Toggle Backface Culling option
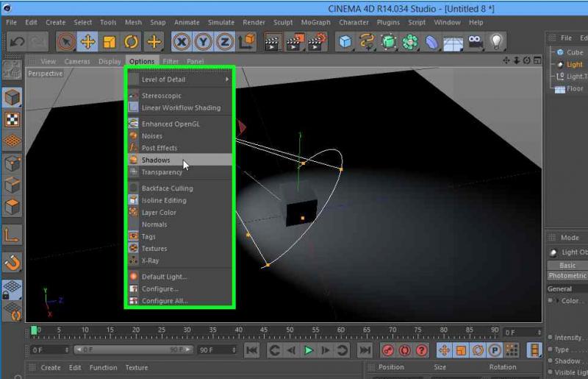This screenshot has width=588, height=379. [179, 188]
